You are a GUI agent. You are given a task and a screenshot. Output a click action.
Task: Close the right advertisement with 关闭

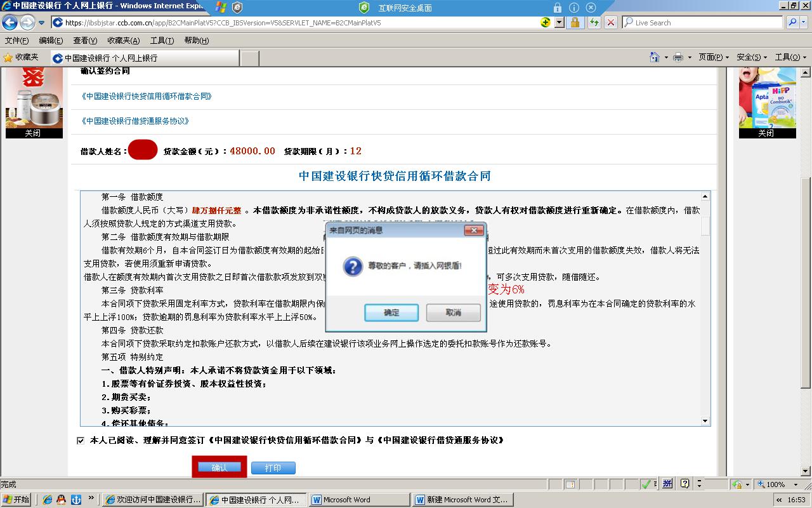point(766,133)
